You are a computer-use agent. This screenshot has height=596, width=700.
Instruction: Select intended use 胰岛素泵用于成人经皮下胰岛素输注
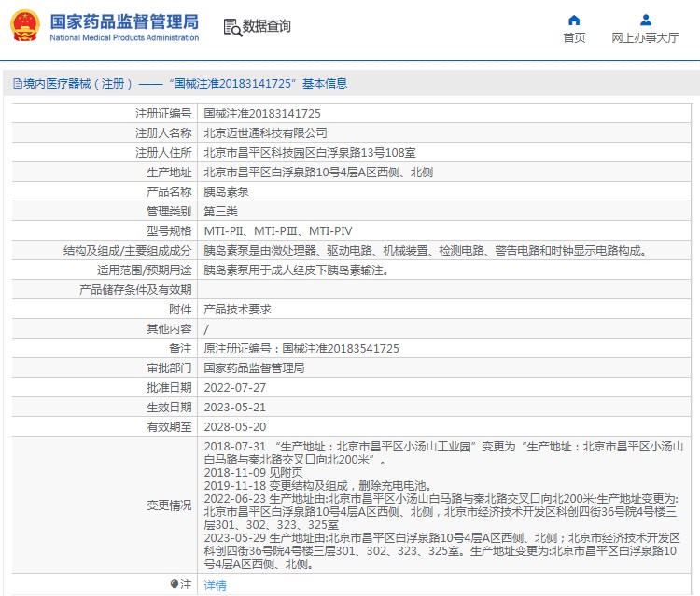(x=296, y=270)
